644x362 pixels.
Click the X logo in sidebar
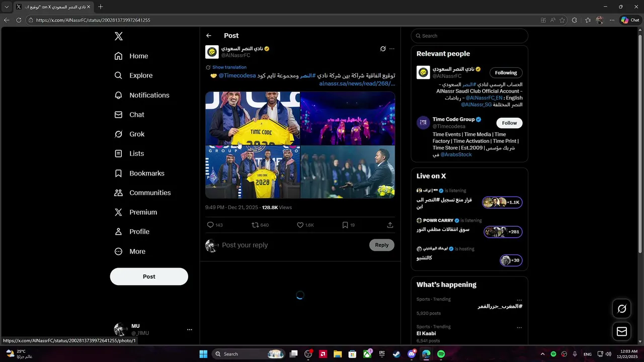click(119, 36)
